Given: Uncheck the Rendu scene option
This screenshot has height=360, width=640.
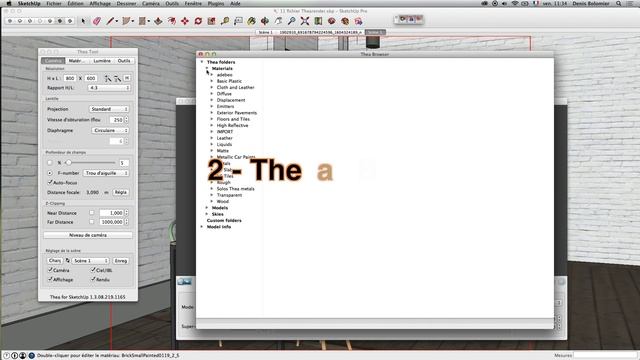Looking at the screenshot, I should coord(93,279).
